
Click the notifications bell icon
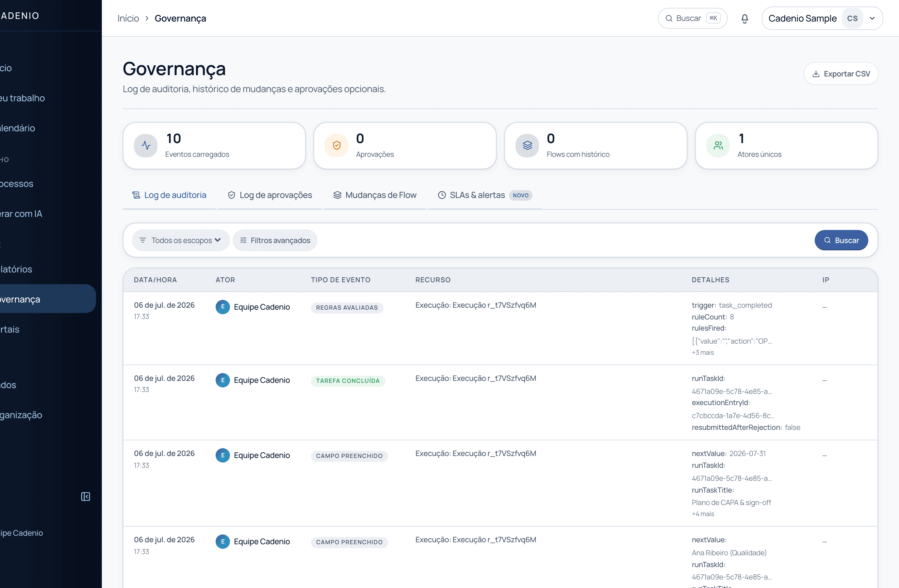coord(744,19)
